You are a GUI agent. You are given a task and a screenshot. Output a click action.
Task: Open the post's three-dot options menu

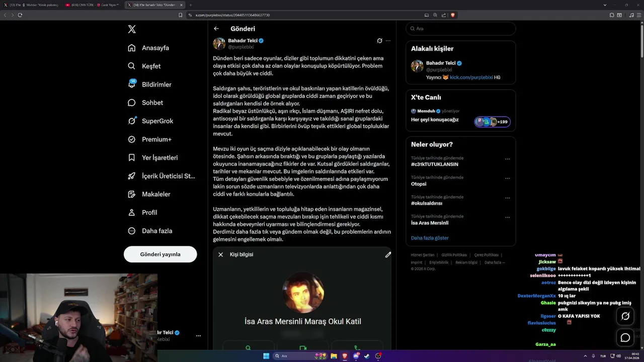pos(388,41)
